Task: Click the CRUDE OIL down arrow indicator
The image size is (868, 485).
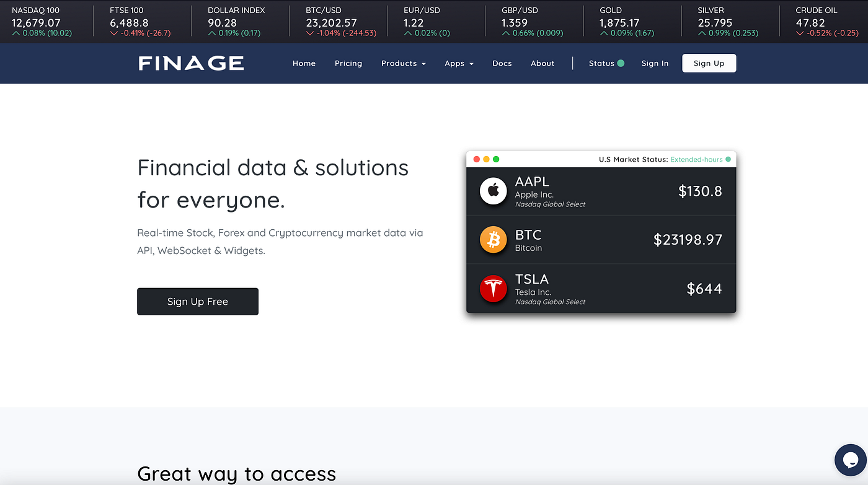Action: pyautogui.click(x=800, y=33)
